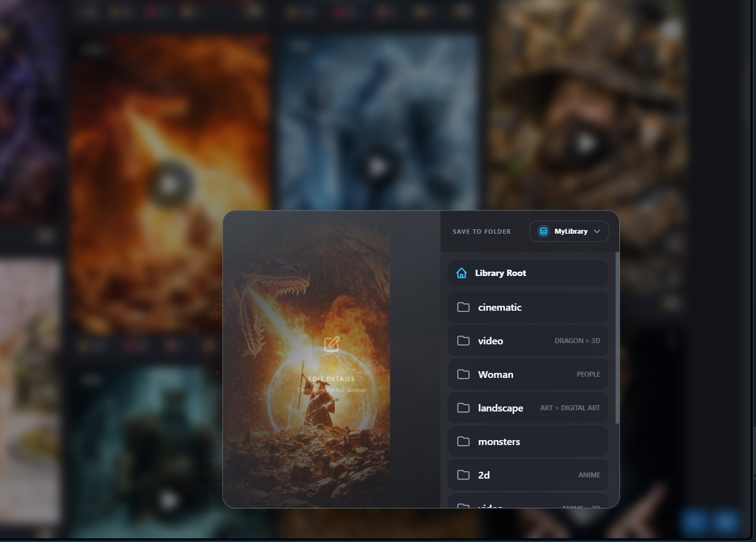Save to video folder under DRAGON > 3D
Screen dimensions: 756x542
point(528,341)
